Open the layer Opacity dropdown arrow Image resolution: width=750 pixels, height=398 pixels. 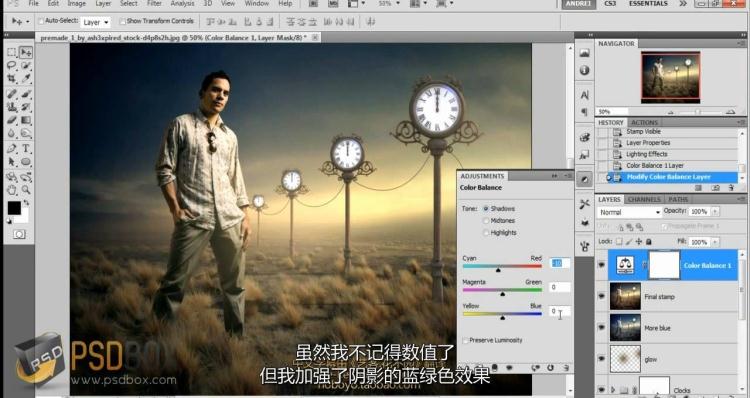click(x=715, y=211)
